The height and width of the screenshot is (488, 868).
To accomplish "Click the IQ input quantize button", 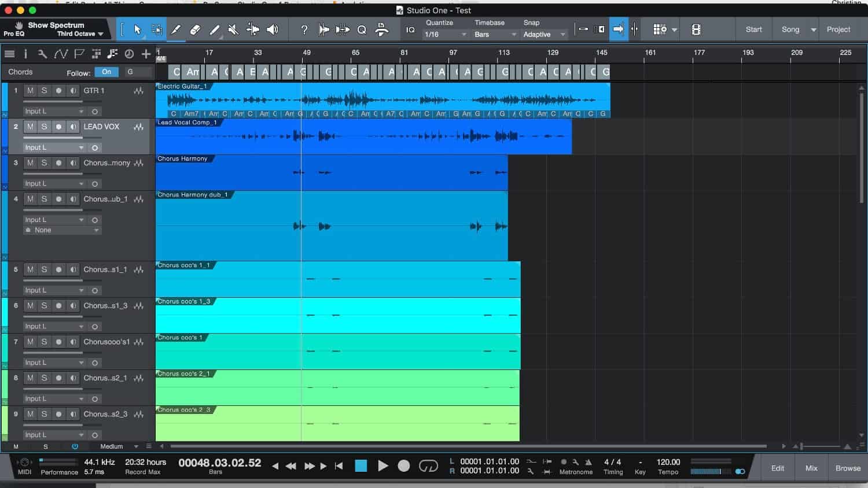I will (410, 29).
